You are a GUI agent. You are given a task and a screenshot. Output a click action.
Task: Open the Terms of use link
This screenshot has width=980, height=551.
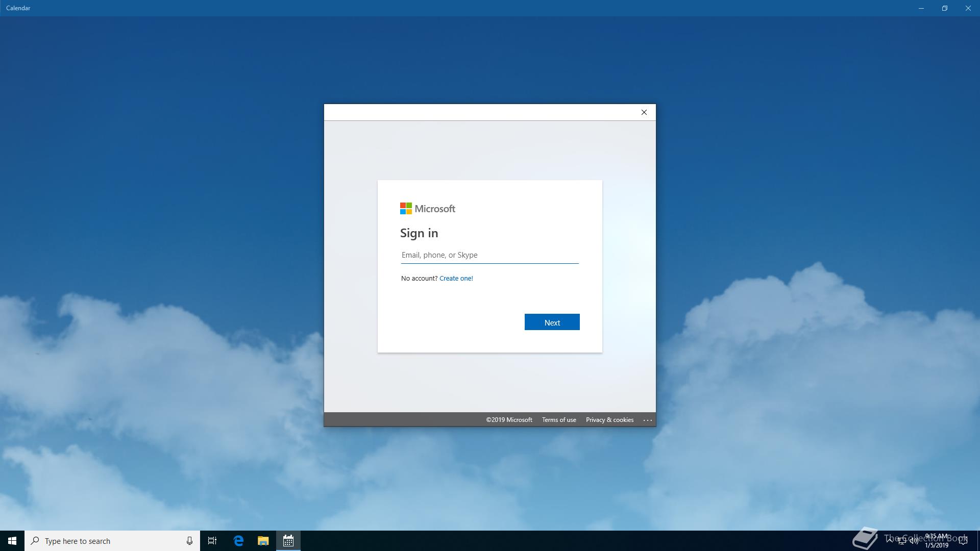pos(559,420)
